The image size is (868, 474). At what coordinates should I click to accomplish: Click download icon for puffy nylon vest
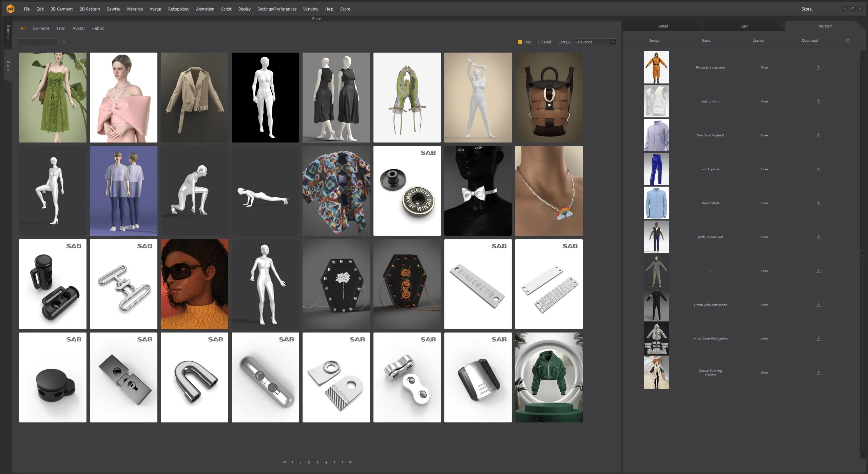tap(818, 237)
